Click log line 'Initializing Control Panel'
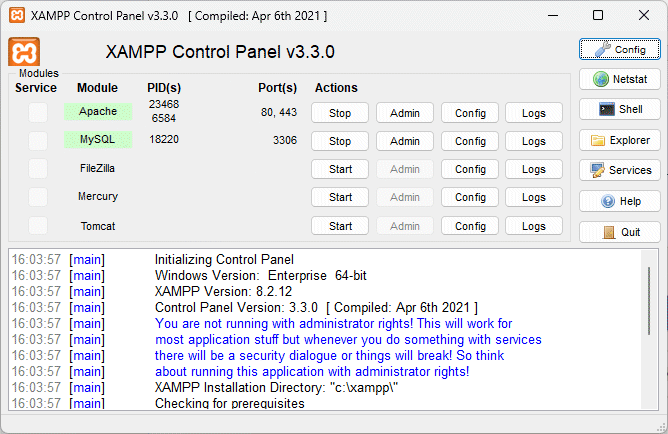This screenshot has height=434, width=668. [224, 259]
